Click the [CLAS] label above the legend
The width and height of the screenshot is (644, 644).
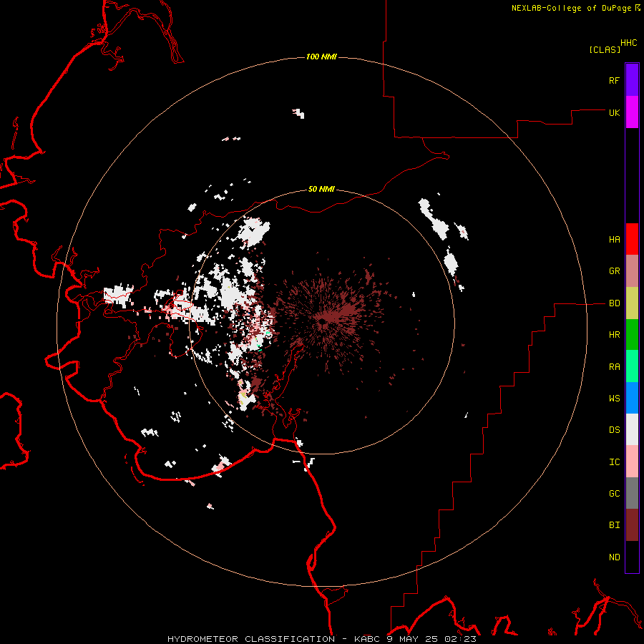click(605, 49)
